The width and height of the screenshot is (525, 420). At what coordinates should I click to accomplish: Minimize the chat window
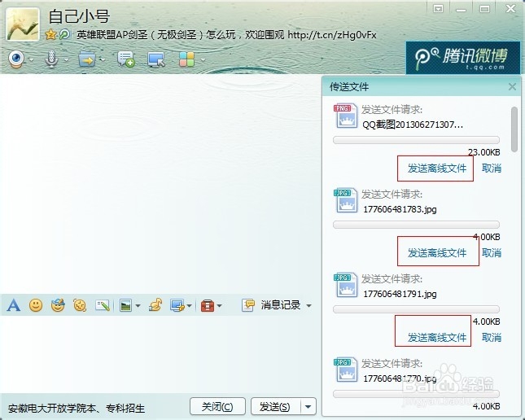pyautogui.click(x=461, y=9)
